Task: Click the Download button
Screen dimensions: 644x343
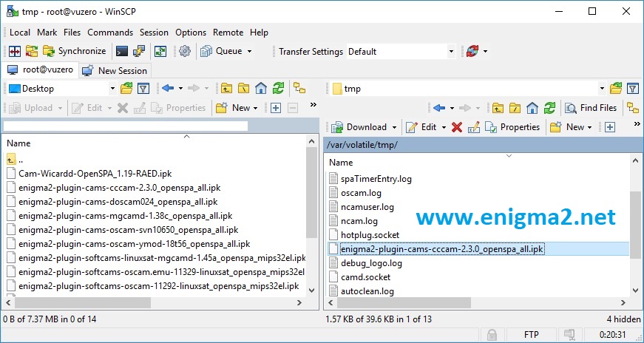Action: [x=359, y=127]
